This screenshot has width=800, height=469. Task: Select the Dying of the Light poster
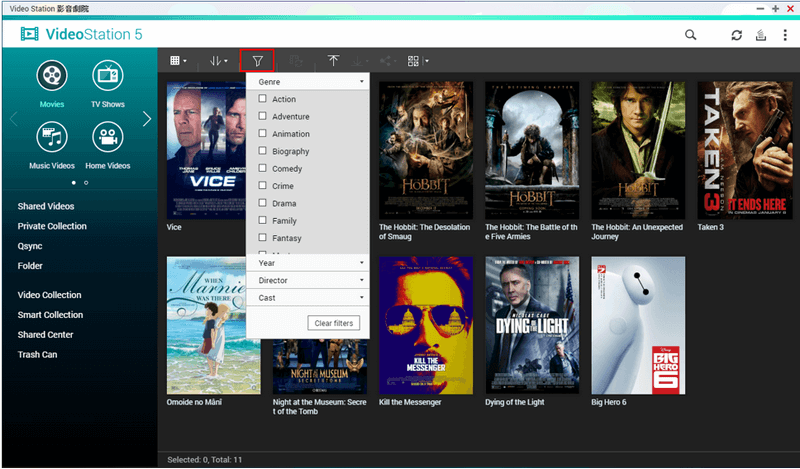click(532, 325)
